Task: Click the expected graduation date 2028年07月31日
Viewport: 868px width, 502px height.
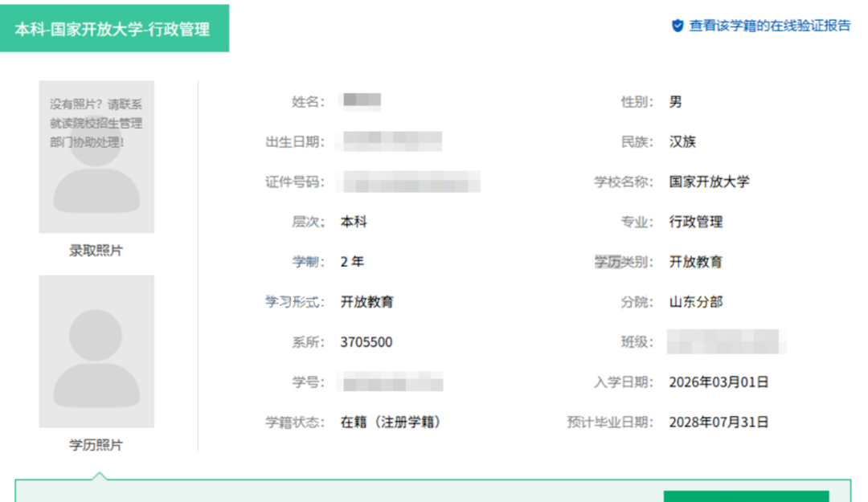Action: click(719, 422)
